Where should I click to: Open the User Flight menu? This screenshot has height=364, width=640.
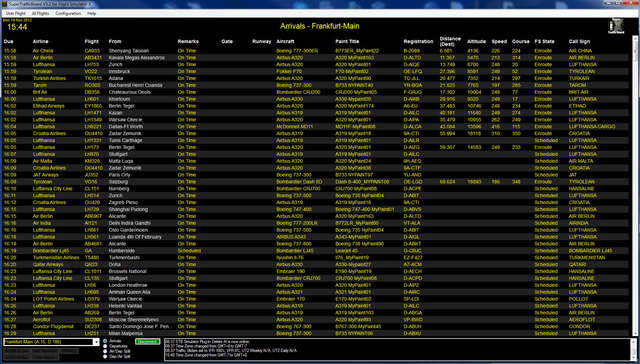tap(16, 13)
